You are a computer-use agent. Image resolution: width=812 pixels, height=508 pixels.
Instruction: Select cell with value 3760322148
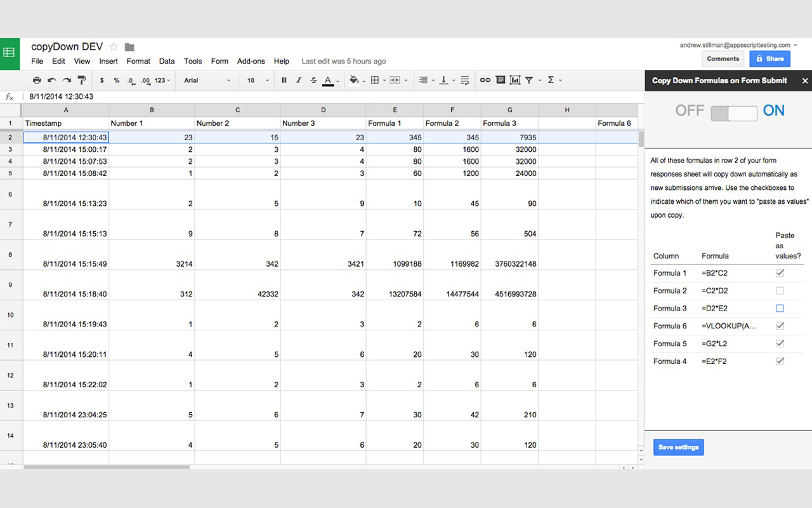point(509,255)
